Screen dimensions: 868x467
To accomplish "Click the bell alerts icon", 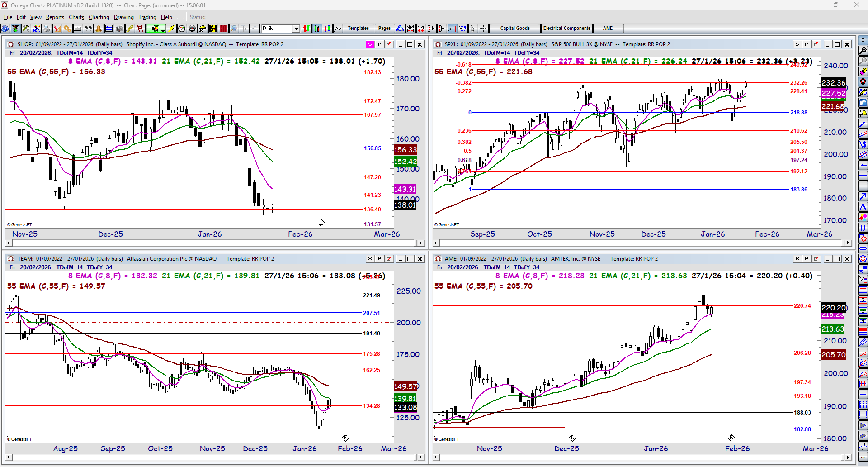I will 99,29.
